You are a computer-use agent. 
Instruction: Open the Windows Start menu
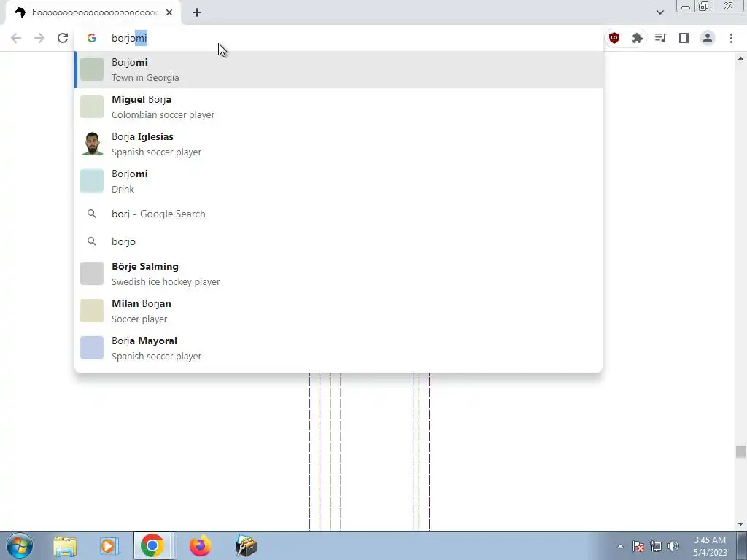coord(20,545)
